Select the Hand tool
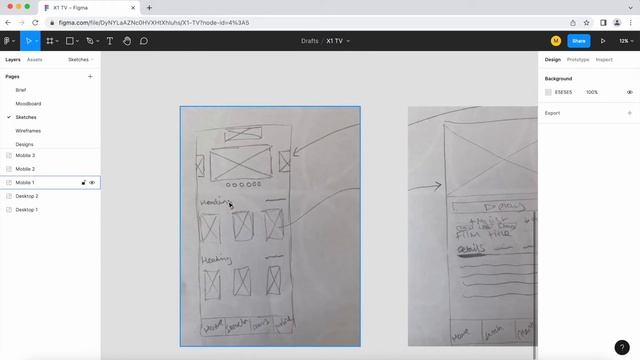Viewport: 640px width, 360px height. 127,41
